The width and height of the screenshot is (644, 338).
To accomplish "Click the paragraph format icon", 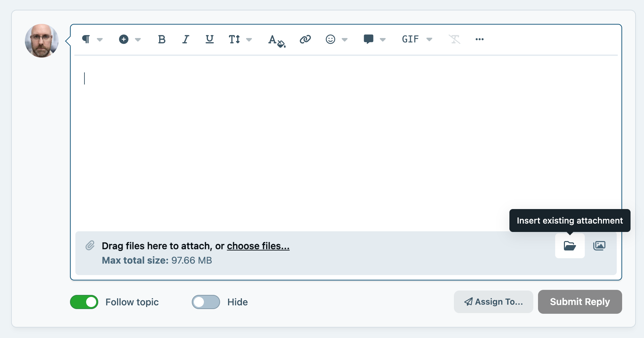I will tap(86, 39).
